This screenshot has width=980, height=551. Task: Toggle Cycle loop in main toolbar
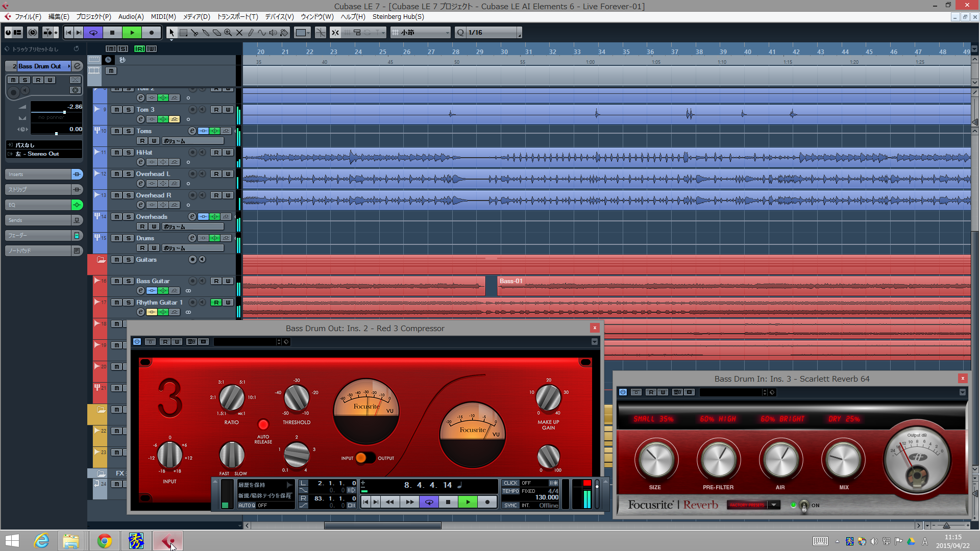coord(93,33)
